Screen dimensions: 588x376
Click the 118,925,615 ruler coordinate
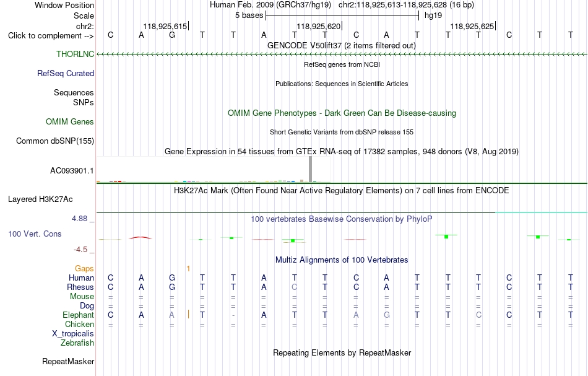coord(165,26)
